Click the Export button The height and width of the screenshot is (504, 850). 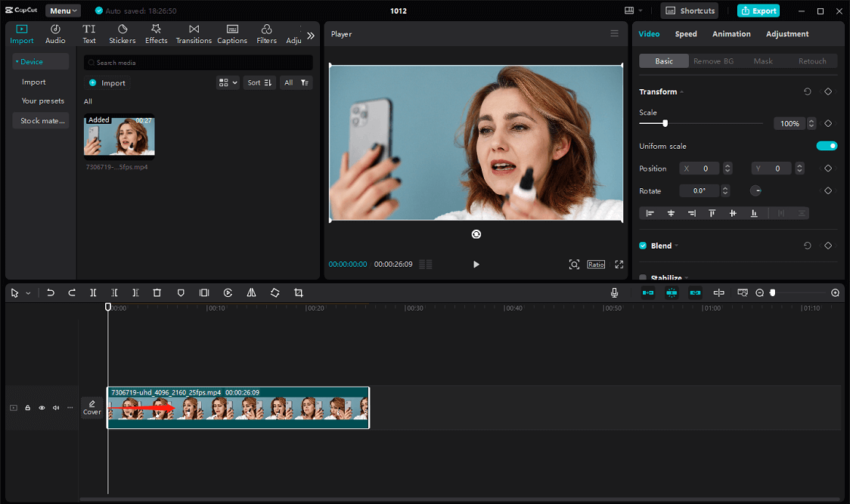[x=758, y=11]
